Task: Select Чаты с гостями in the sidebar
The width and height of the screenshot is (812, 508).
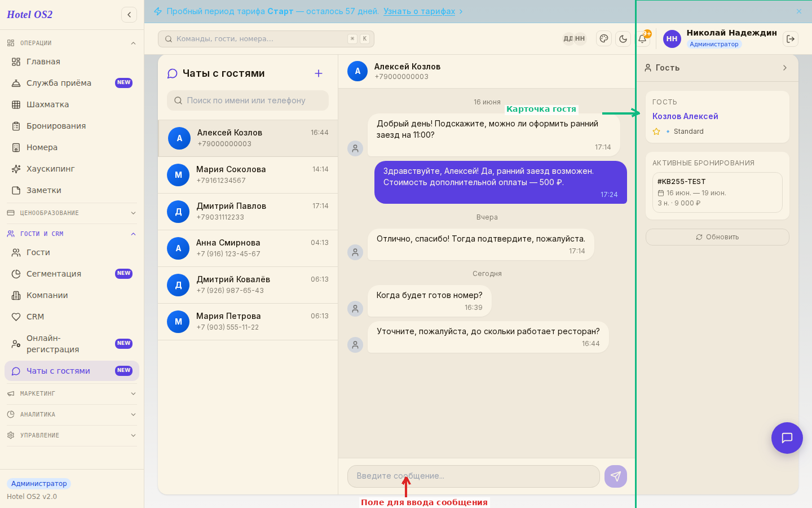Action: pyautogui.click(x=72, y=371)
